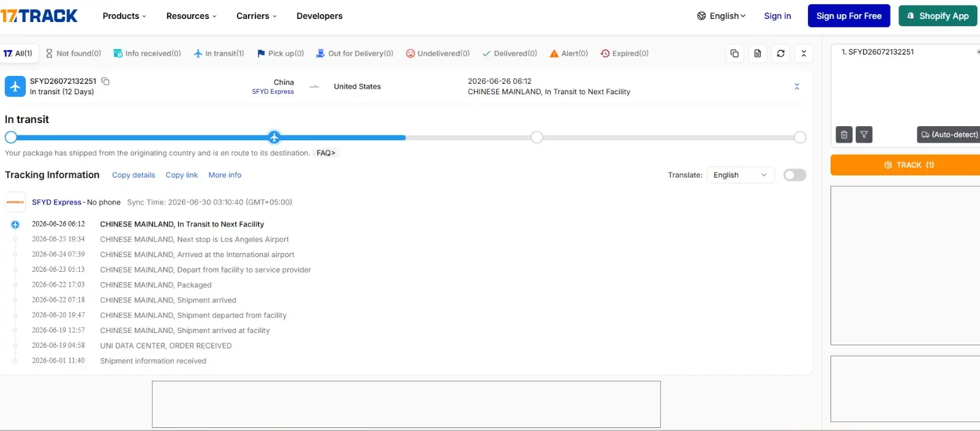This screenshot has width=980, height=431.
Task: Click 'Shipment arrived at facility' event
Action: point(185,331)
